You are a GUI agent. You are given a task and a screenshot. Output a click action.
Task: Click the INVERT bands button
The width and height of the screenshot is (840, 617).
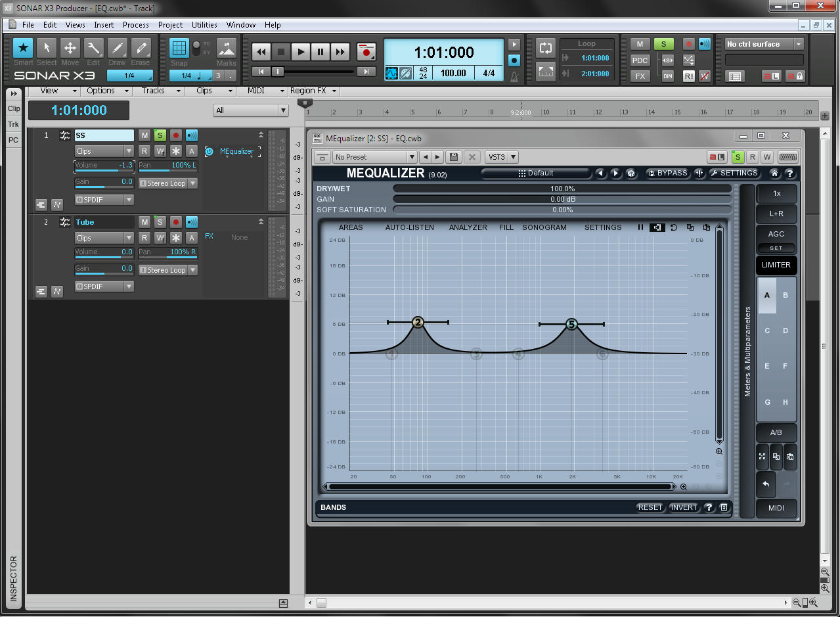click(x=684, y=507)
